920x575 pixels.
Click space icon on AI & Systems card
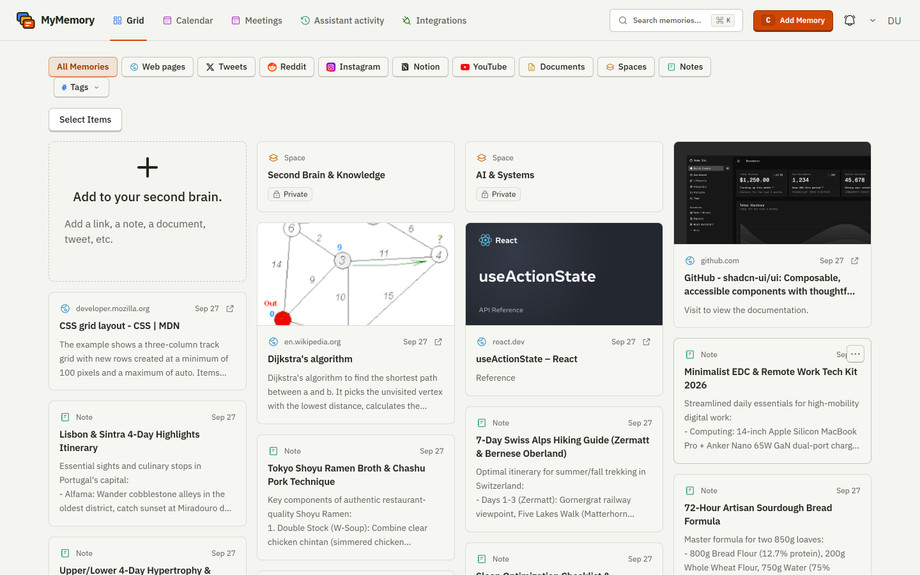pyautogui.click(x=482, y=158)
